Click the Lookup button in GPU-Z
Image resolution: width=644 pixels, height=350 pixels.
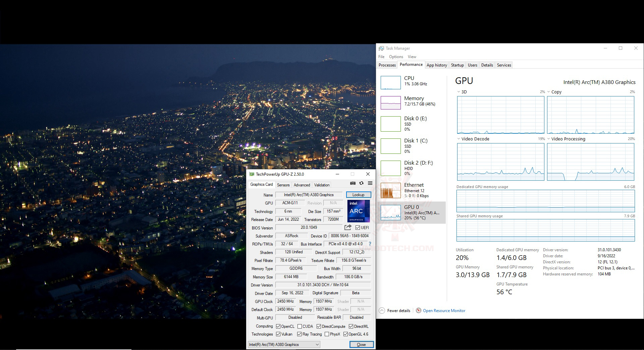tap(358, 194)
